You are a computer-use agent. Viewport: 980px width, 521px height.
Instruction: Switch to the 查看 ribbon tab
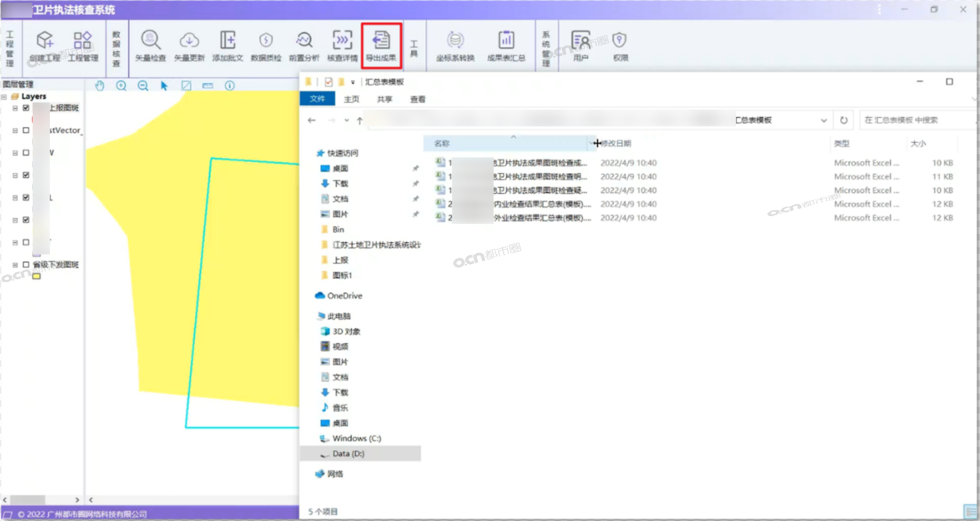(x=418, y=99)
